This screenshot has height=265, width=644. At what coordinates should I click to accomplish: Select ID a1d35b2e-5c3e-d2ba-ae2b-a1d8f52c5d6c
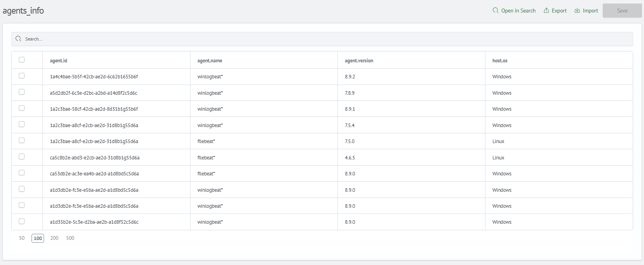pos(94,222)
